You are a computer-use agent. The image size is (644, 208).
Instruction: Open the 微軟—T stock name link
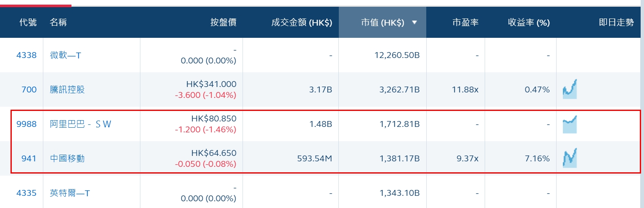66,55
